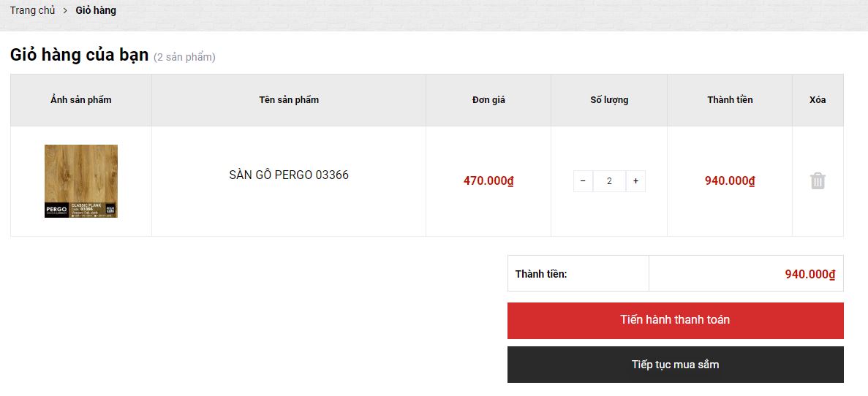Open the Pergo flooring product thumbnail

tap(81, 181)
